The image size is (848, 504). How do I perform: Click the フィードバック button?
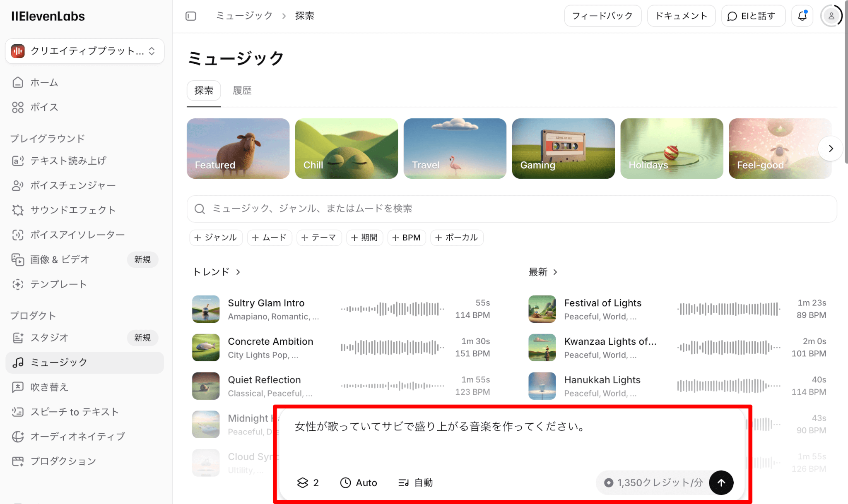point(602,16)
